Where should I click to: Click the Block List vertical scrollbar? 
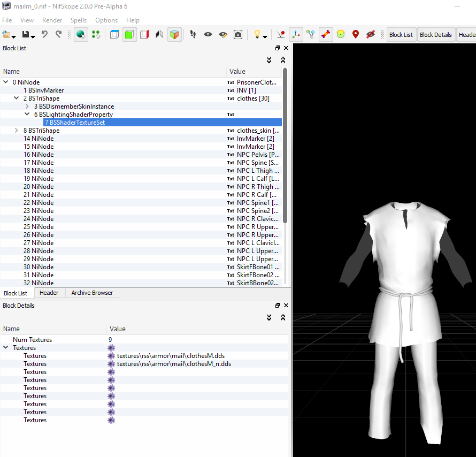pyautogui.click(x=285, y=144)
